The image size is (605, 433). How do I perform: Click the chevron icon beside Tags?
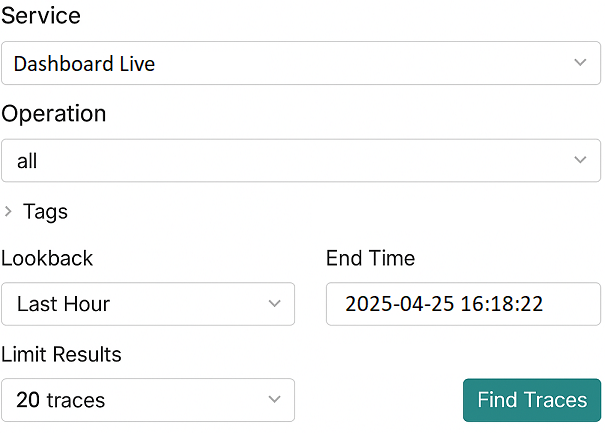(x=9, y=212)
